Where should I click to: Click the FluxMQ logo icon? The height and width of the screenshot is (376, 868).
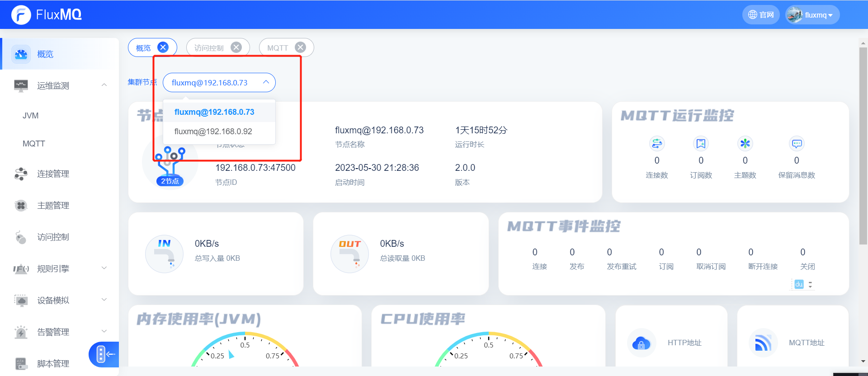[x=21, y=15]
